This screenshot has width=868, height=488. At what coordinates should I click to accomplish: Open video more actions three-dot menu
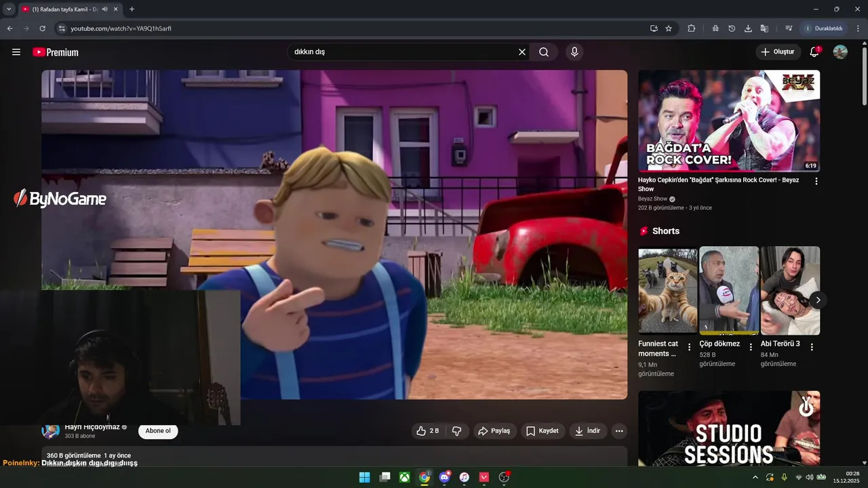pyautogui.click(x=618, y=431)
